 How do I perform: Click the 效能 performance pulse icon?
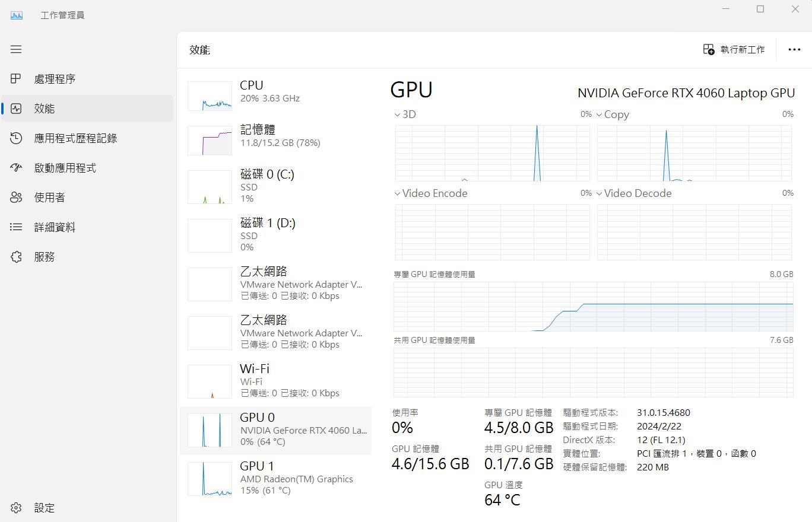click(16, 109)
